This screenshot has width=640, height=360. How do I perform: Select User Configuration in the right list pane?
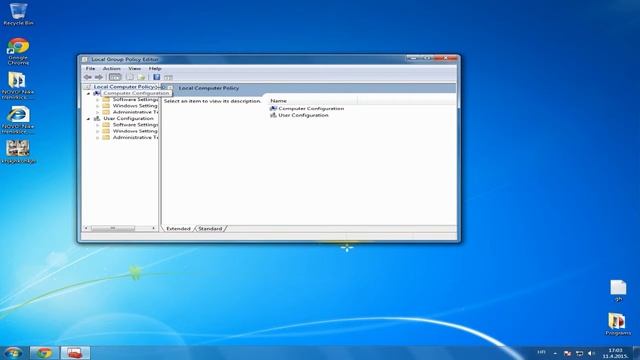point(299,115)
